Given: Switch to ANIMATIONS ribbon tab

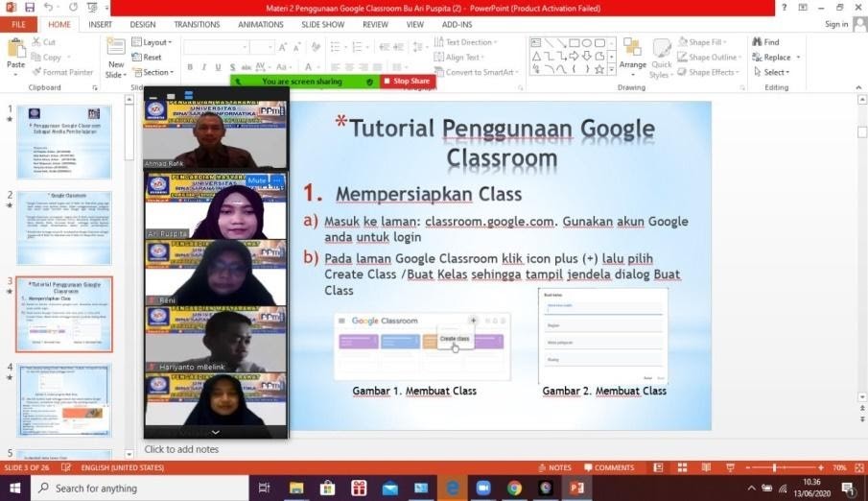Looking at the screenshot, I should pos(260,24).
